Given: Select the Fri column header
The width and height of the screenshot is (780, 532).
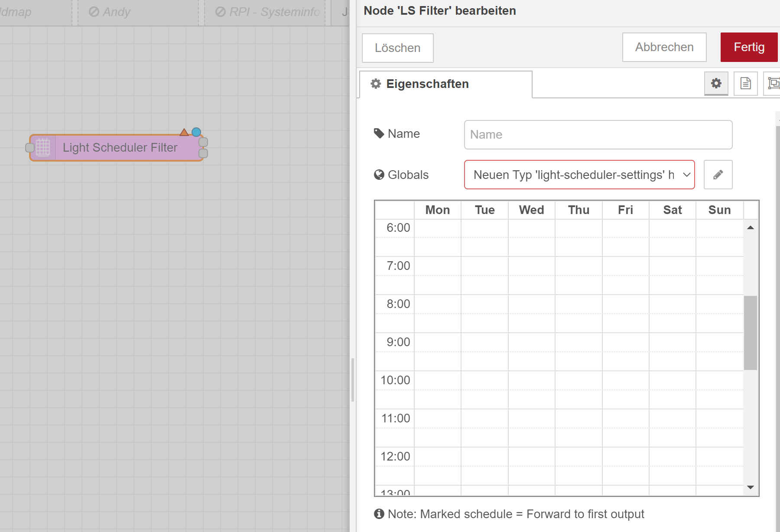Looking at the screenshot, I should coord(625,210).
